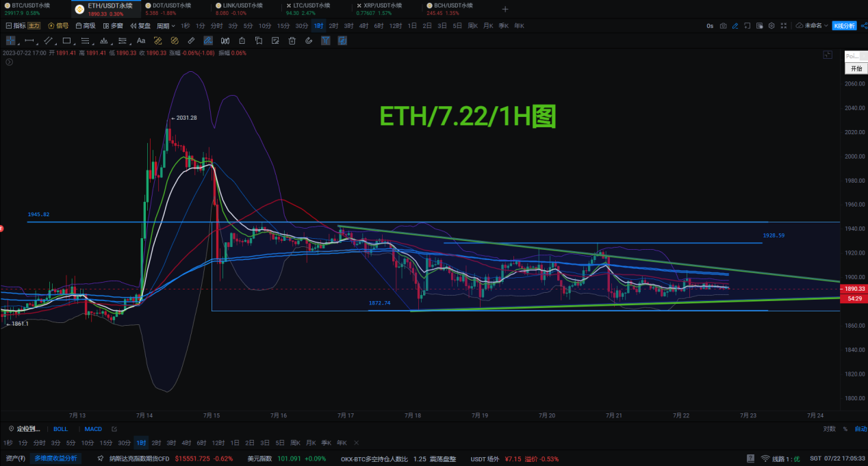This screenshot has height=466, width=868.
Task: Select the wave pattern drawing tool
Action: 104,40
